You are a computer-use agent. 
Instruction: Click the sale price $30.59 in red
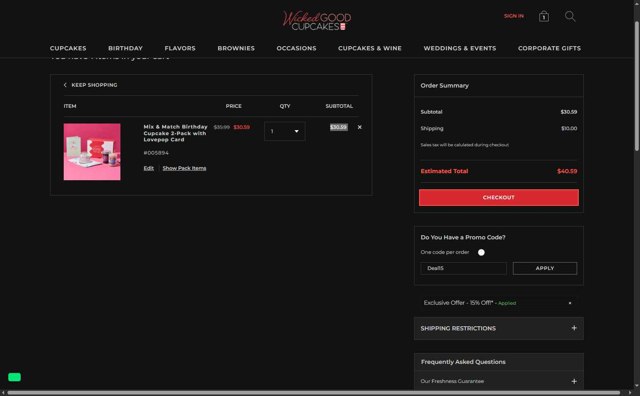click(242, 127)
